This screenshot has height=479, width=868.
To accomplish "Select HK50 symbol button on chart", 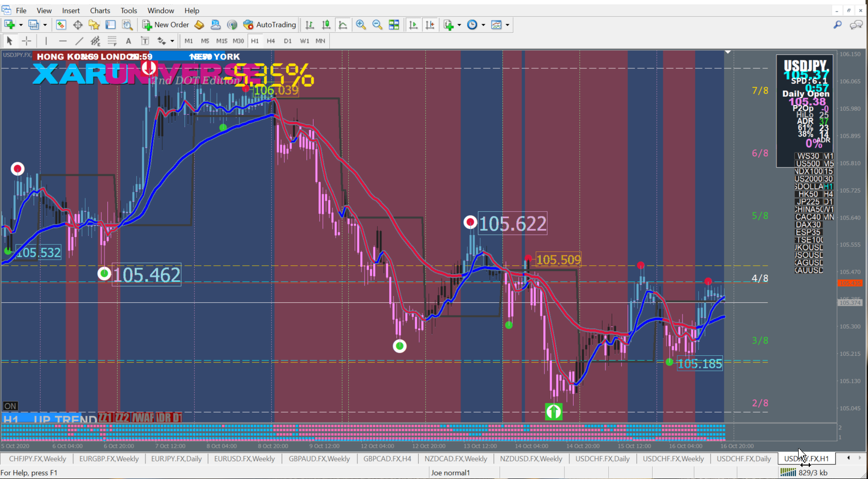I will pyautogui.click(x=808, y=194).
